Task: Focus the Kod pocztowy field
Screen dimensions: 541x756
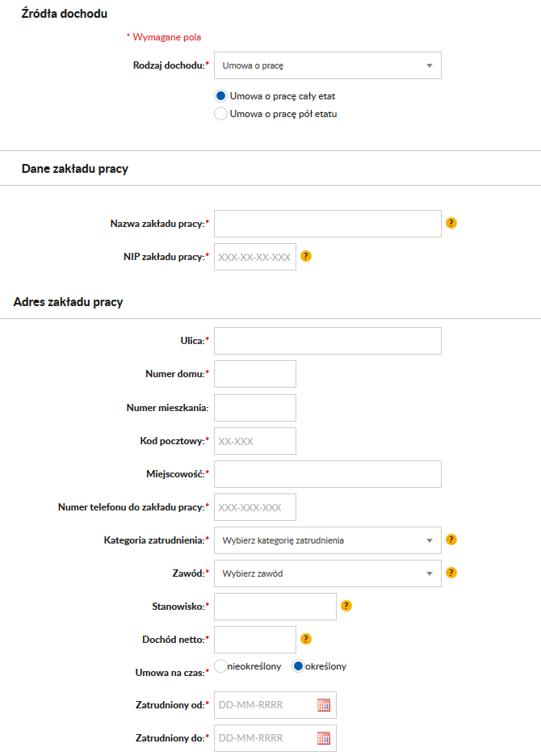Action: tap(254, 441)
